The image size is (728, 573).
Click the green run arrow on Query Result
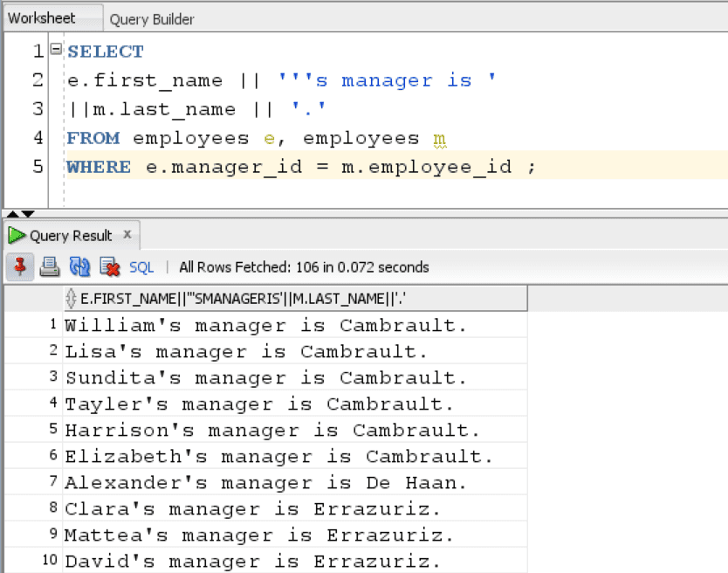(x=16, y=234)
